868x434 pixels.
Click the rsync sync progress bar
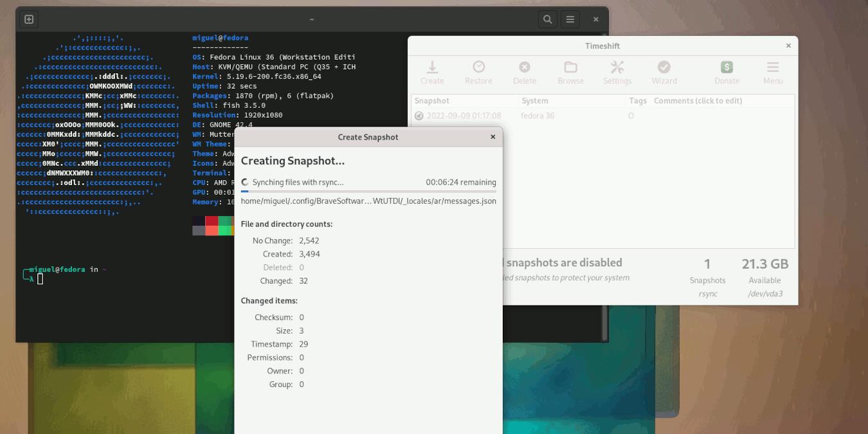(x=368, y=192)
